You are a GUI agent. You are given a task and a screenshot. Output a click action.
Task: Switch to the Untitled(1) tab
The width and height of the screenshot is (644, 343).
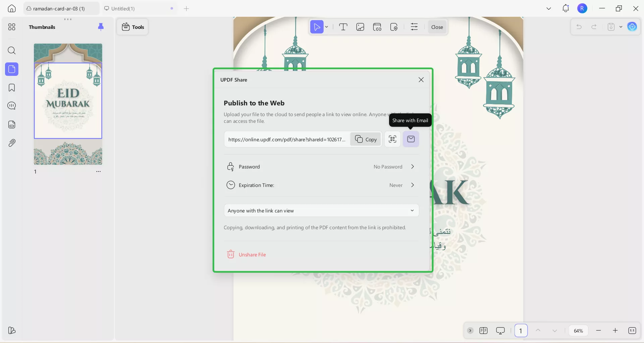(x=123, y=8)
